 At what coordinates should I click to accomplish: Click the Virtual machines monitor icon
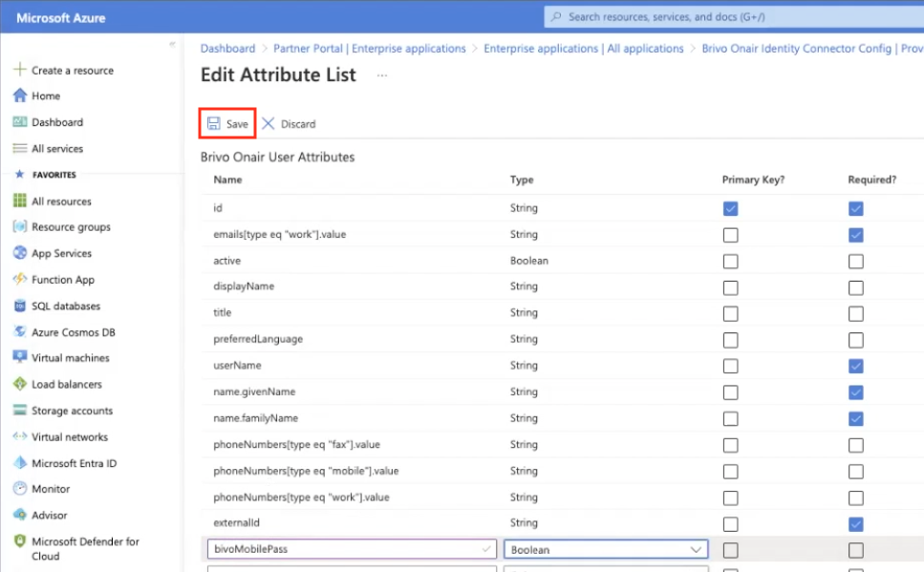(x=20, y=357)
